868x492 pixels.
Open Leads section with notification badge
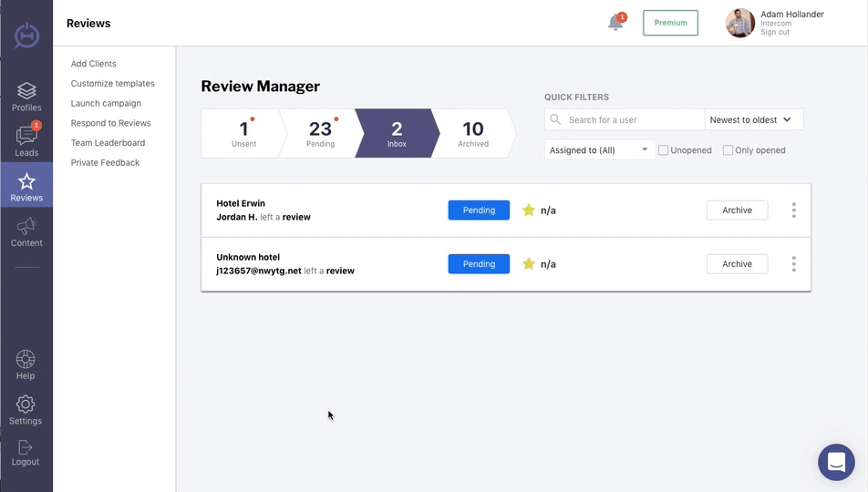point(26,140)
